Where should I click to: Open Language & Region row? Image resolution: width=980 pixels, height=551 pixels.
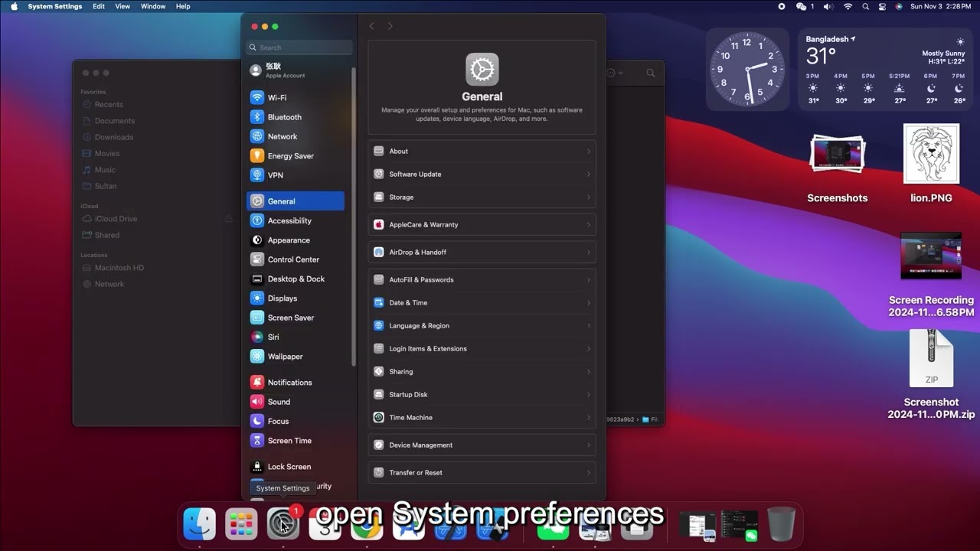482,326
